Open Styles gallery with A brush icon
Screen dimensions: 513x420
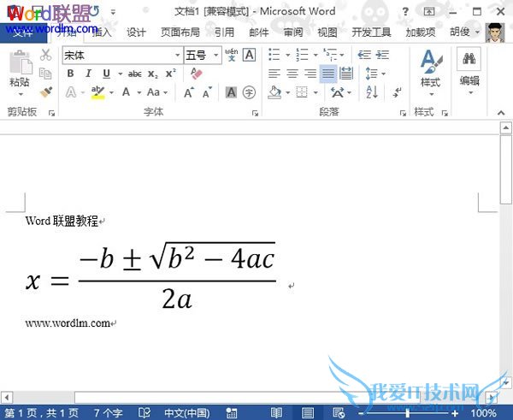tap(431, 62)
